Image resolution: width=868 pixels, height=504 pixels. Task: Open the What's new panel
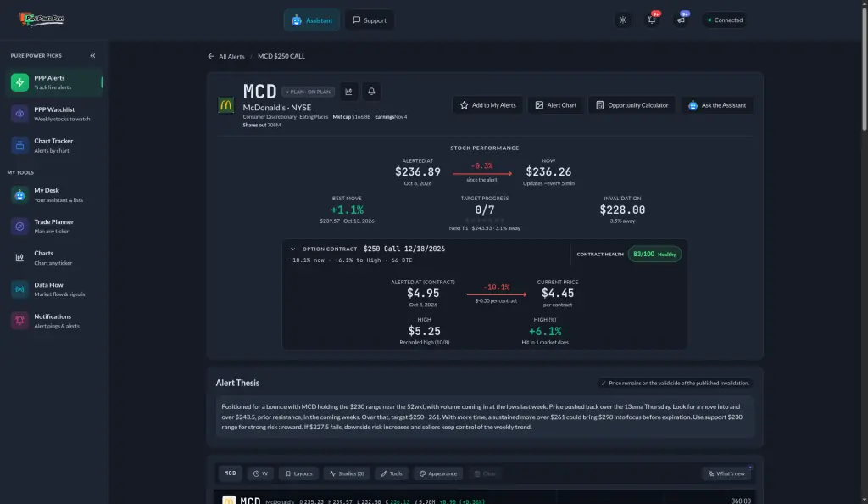[726, 473]
